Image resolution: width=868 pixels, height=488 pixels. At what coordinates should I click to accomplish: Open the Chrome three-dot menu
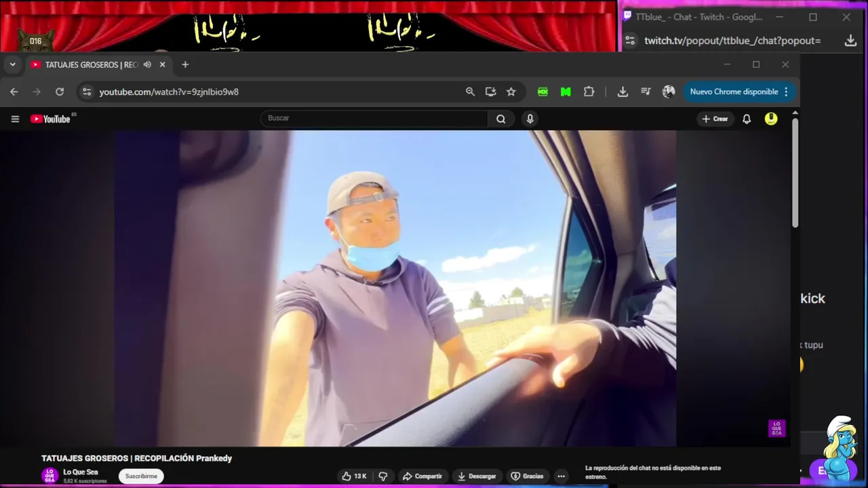pos(786,91)
